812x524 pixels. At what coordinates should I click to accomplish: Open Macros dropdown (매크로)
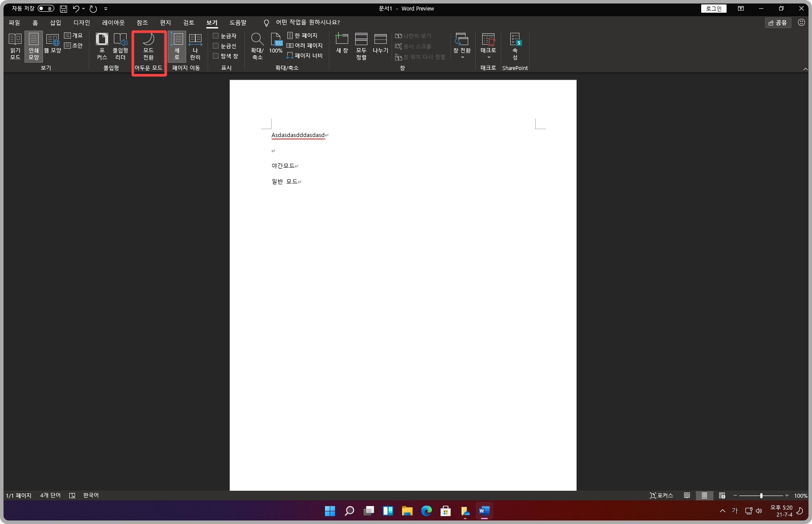pyautogui.click(x=488, y=46)
